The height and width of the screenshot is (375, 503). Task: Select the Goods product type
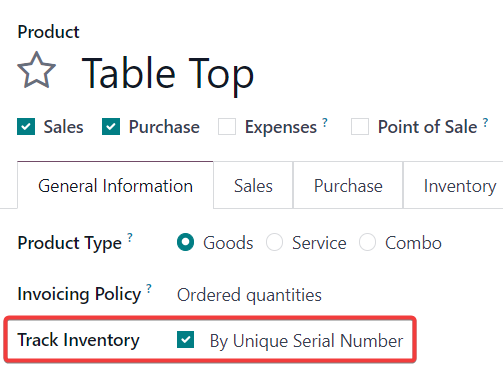185,242
